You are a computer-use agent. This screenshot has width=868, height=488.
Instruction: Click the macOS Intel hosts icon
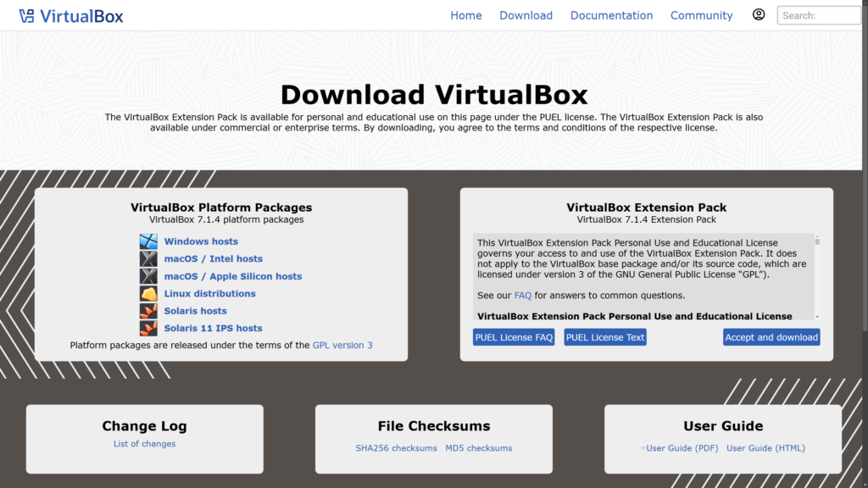(x=148, y=258)
